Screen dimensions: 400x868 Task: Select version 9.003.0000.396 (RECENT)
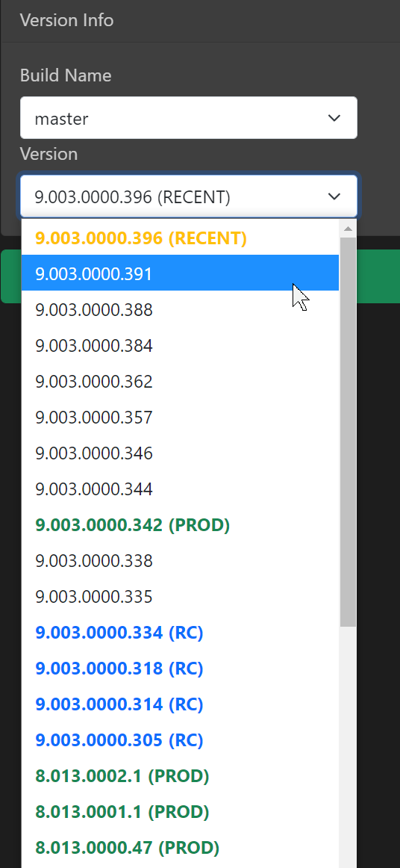(x=181, y=238)
